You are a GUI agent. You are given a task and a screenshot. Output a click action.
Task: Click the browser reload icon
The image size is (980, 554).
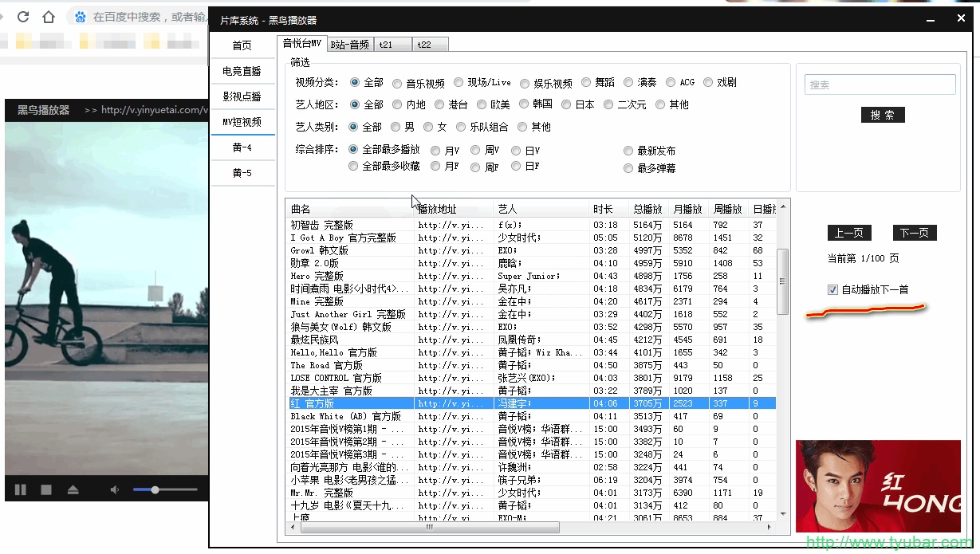[23, 17]
